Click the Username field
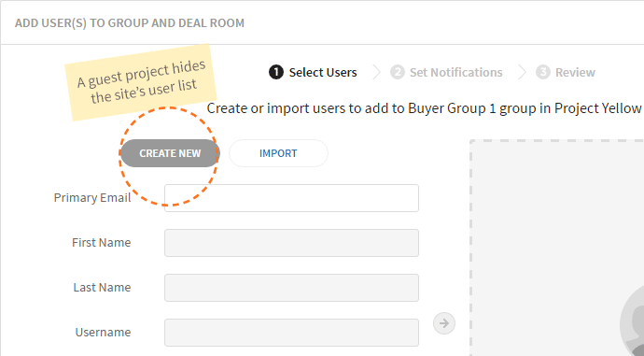Screen dimensions: 644x356 click(x=291, y=333)
